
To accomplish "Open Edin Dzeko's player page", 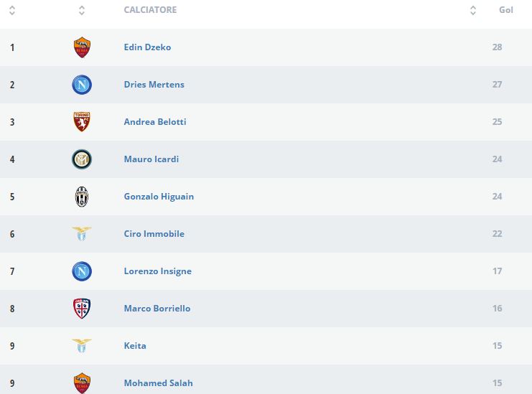I will coord(147,47).
